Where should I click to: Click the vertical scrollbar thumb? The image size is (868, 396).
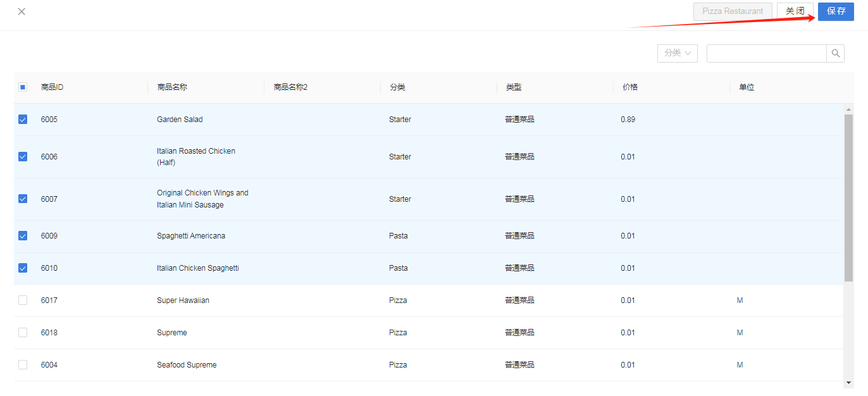click(x=849, y=198)
